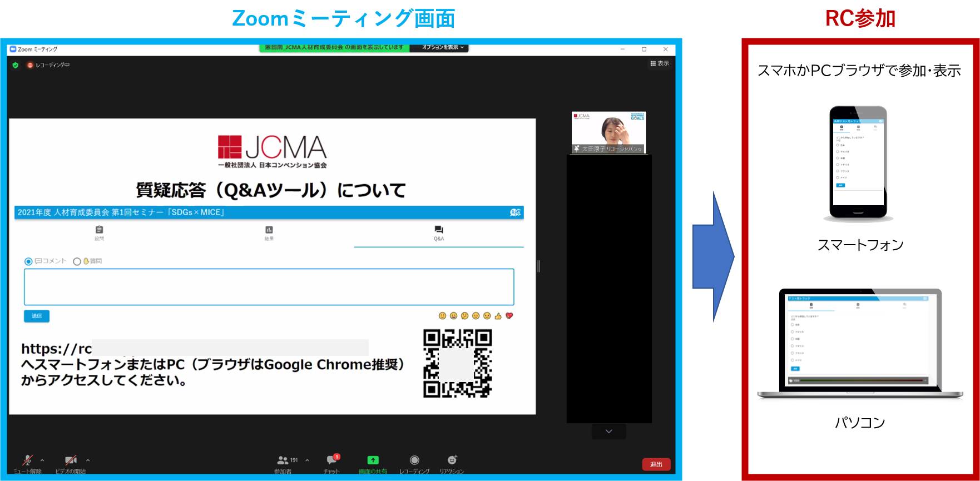Start video with ビデオの開始 icon

click(71, 460)
